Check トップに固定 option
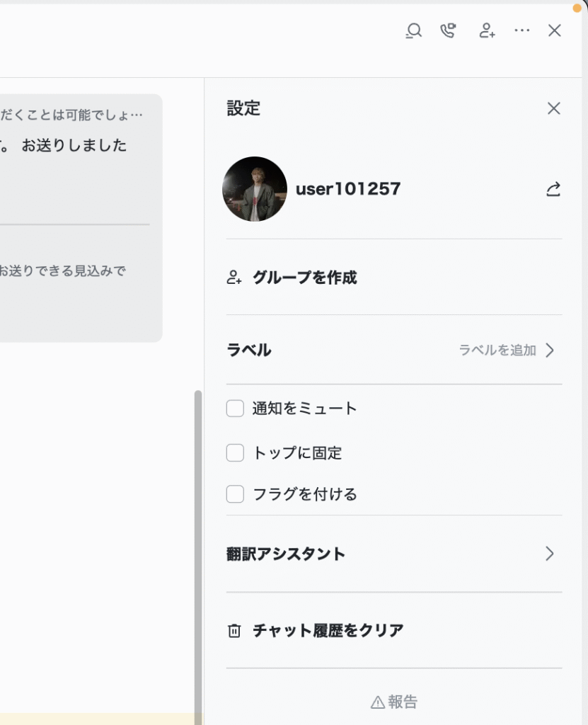Screen dimensions: 588x725 click(236, 452)
